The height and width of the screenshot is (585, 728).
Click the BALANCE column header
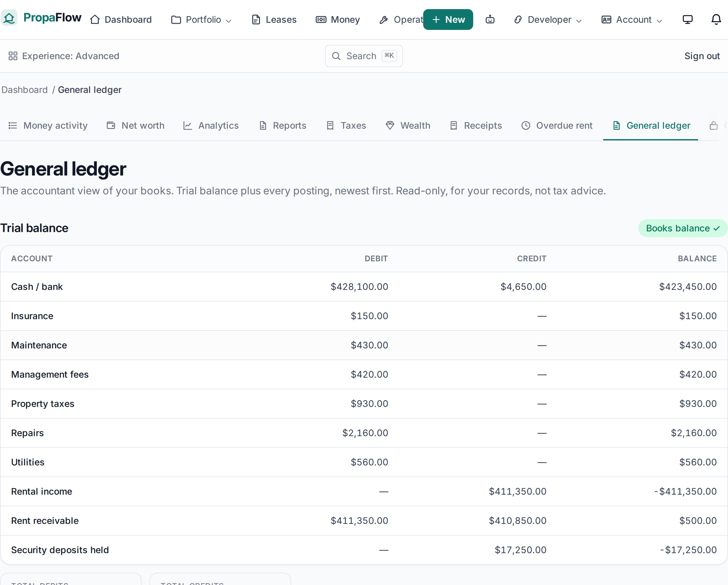click(697, 259)
